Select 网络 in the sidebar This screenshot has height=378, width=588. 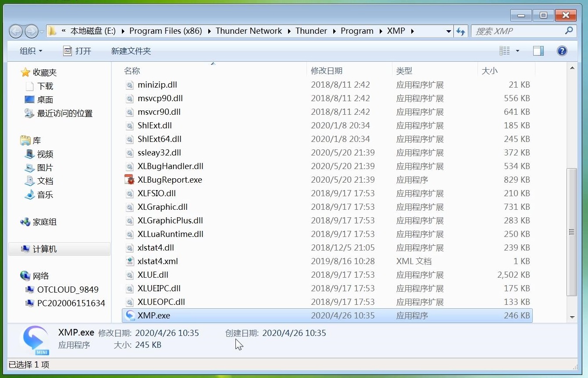(x=35, y=276)
